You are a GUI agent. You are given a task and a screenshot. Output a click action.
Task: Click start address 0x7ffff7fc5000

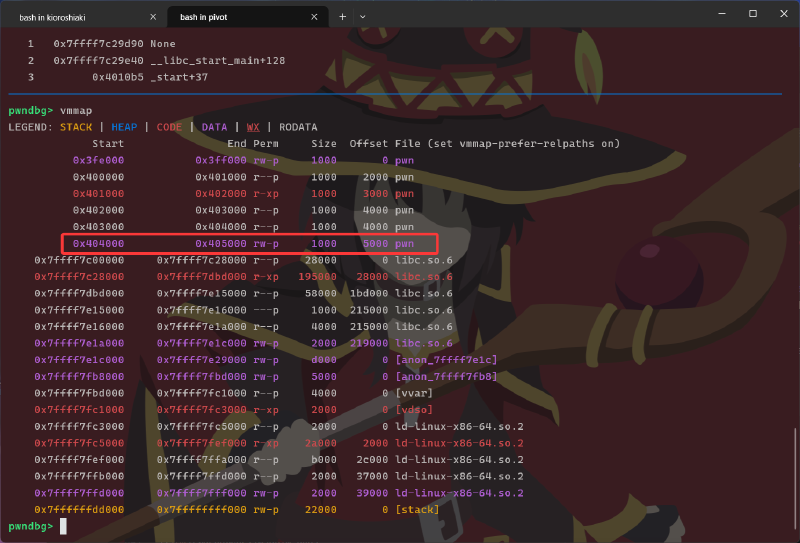click(x=79, y=443)
